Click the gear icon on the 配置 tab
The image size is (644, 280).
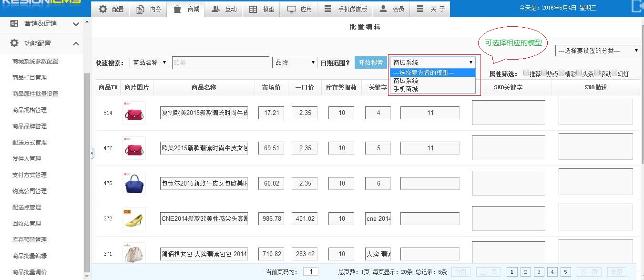pyautogui.click(x=103, y=9)
